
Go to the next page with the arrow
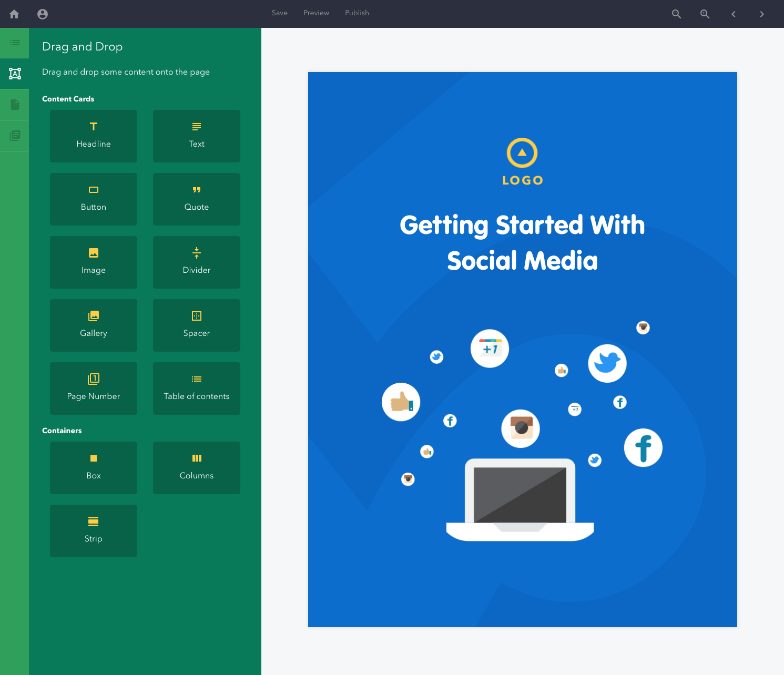click(x=761, y=14)
